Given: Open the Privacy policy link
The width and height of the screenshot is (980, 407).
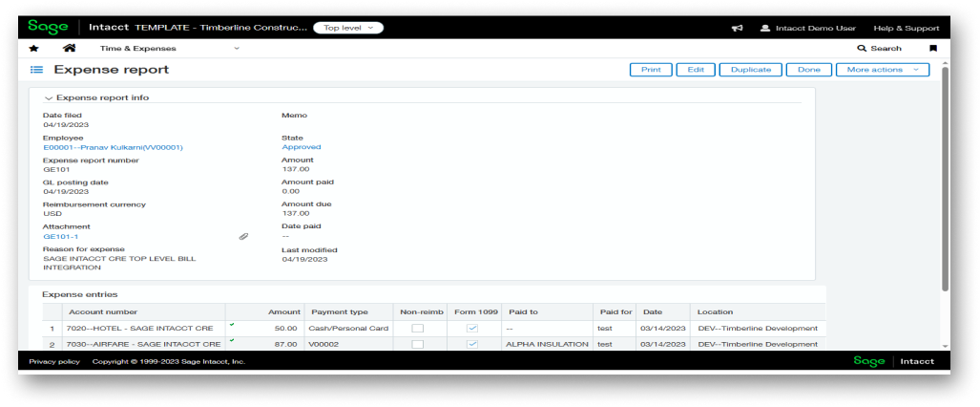Looking at the screenshot, I should tap(54, 361).
